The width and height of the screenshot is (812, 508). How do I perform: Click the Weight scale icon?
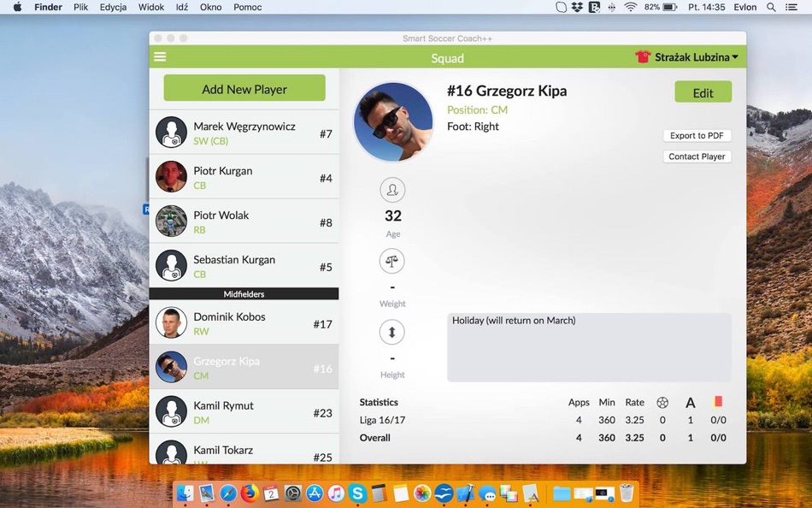(x=392, y=261)
